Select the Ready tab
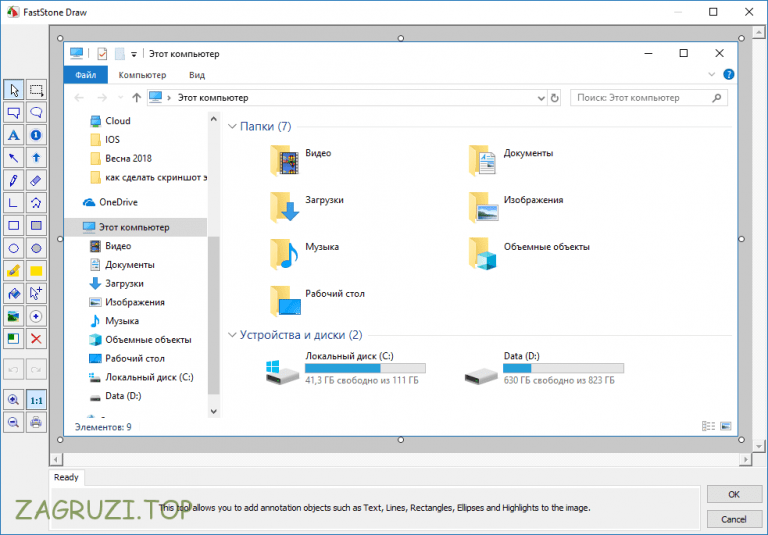 coord(67,477)
